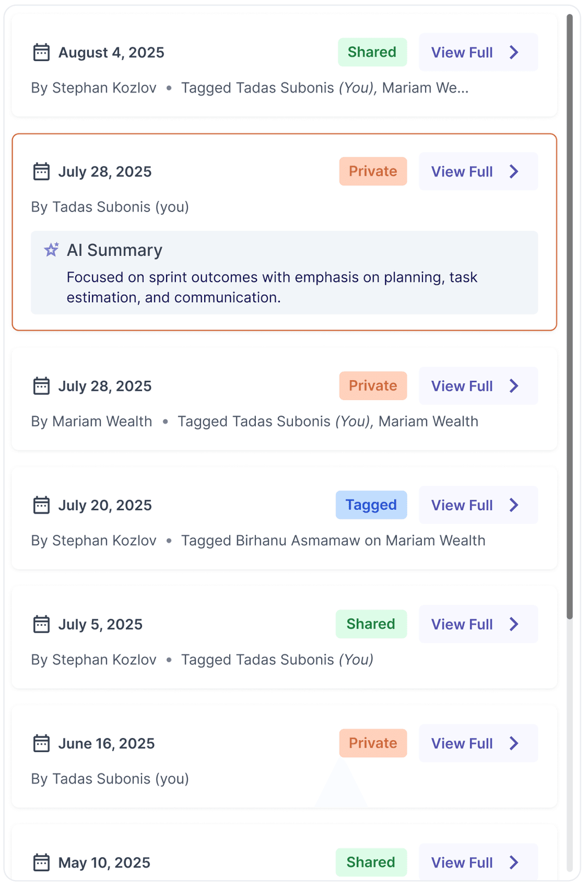The image size is (588, 891).
Task: Open the May 10 note via View Full
Action: click(x=478, y=862)
